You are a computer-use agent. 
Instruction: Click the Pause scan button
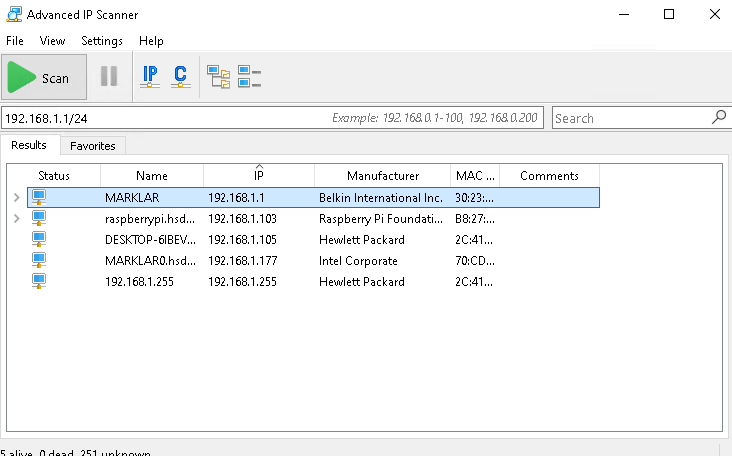tap(109, 76)
